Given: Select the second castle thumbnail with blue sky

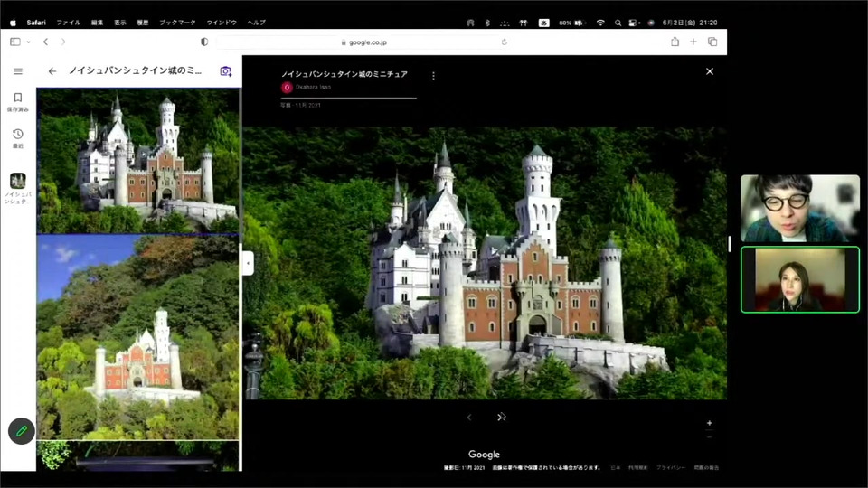Looking at the screenshot, I should (x=137, y=336).
